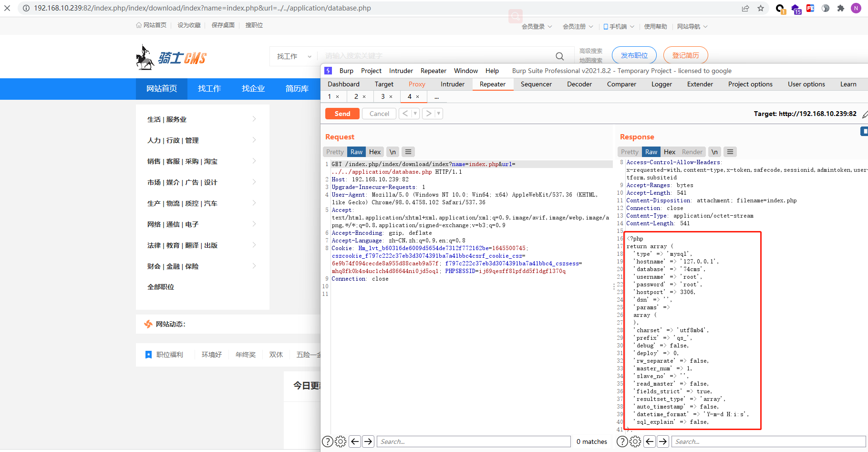Open the browser share icon

[x=745, y=8]
